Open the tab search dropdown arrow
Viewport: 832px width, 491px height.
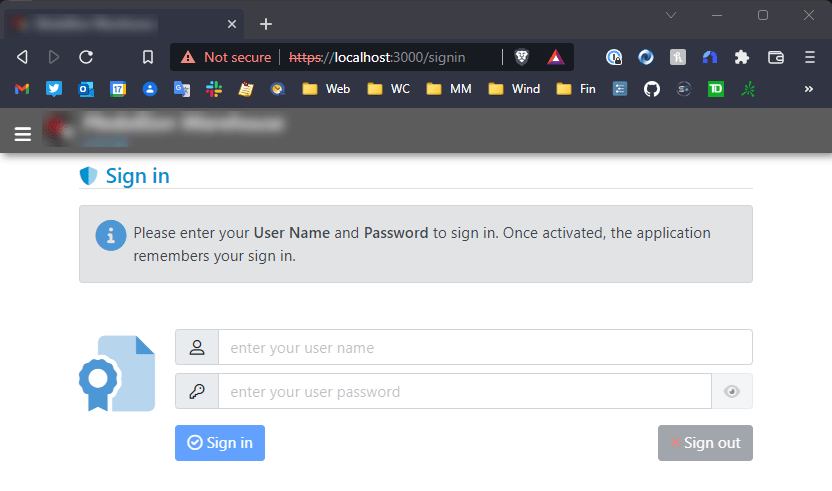click(x=671, y=15)
